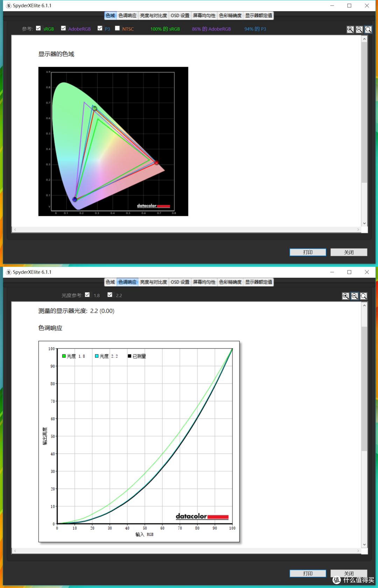Click SpyderXElite app icon in tone response window title

[9, 272]
